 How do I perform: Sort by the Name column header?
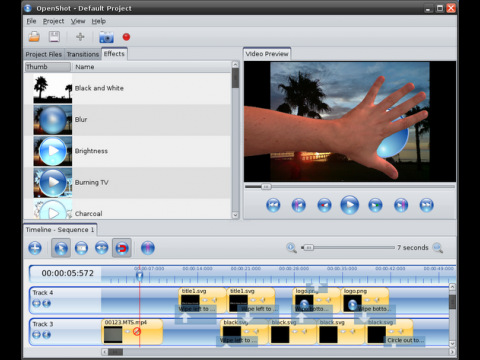coord(152,67)
